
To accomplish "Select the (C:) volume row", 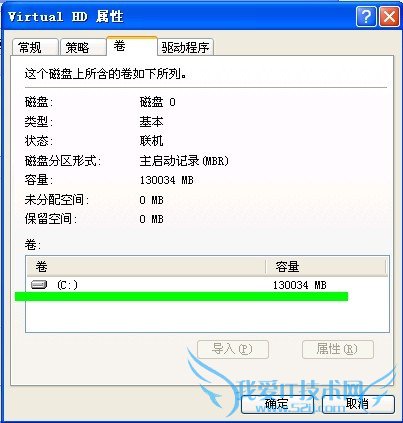I will 207,285.
